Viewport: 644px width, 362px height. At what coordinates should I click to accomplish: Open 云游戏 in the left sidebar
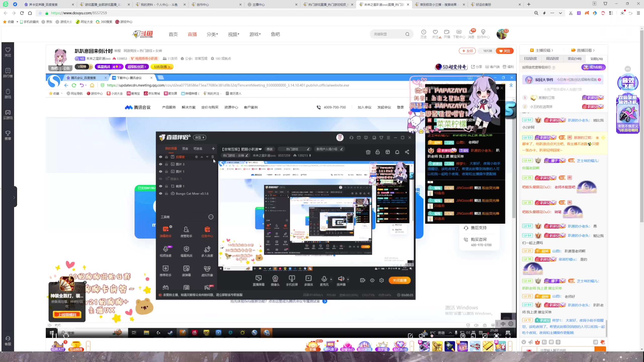8,115
